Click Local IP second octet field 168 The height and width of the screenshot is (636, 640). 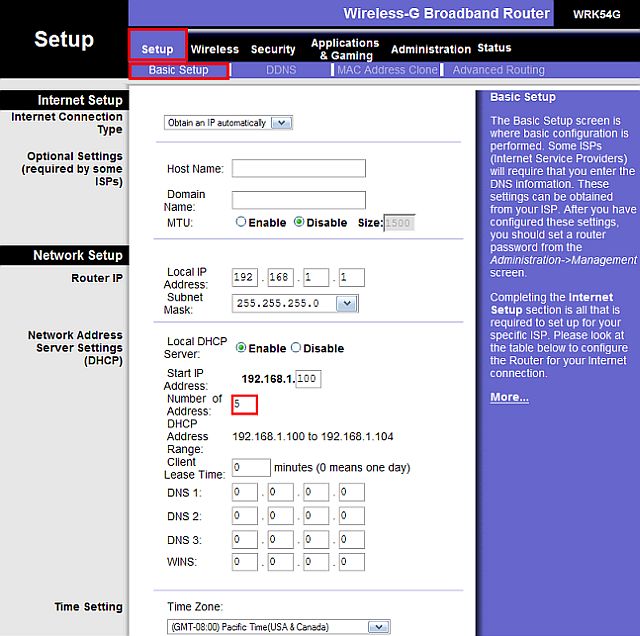[280, 278]
